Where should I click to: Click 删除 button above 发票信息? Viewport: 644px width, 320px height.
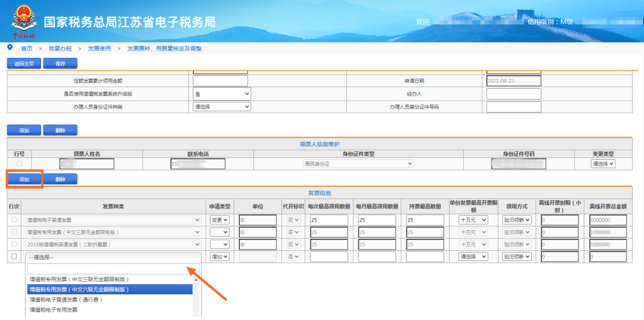(x=60, y=179)
